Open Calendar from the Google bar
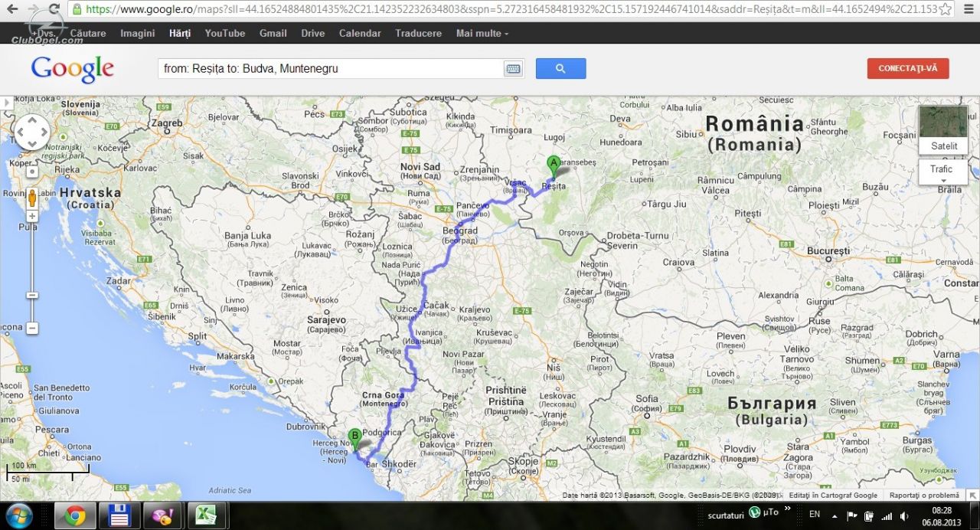980x530 pixels. click(x=360, y=34)
